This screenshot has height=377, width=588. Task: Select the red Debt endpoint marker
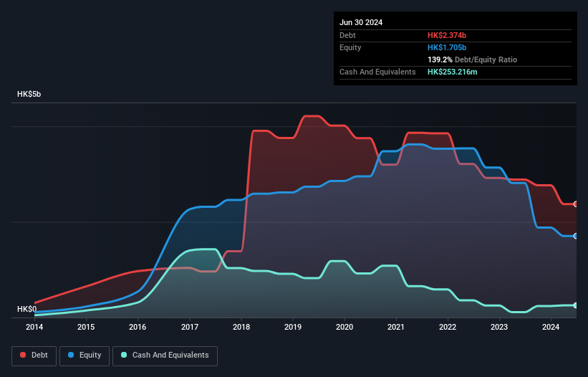tap(576, 204)
